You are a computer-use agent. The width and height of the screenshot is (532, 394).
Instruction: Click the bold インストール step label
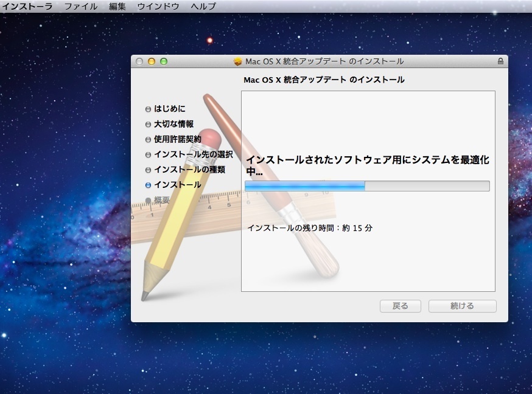(x=178, y=185)
